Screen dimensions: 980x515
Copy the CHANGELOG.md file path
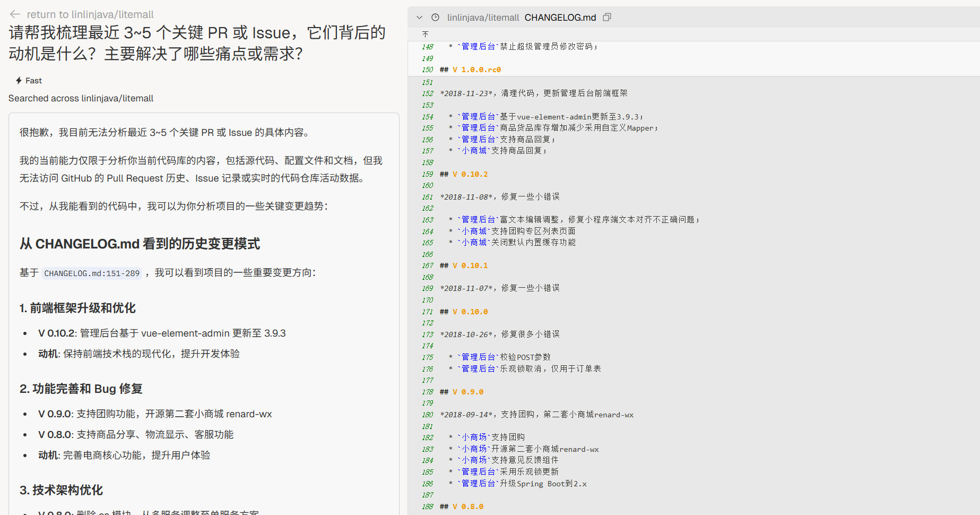(x=607, y=18)
